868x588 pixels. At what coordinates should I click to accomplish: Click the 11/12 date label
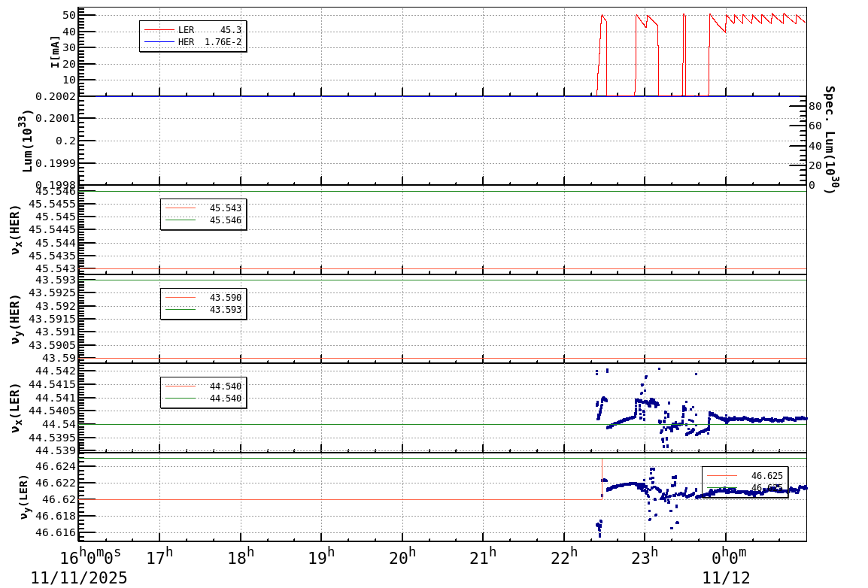point(727,577)
